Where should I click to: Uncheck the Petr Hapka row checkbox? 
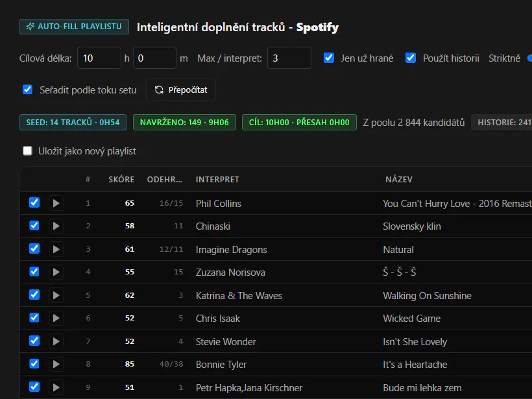click(34, 387)
